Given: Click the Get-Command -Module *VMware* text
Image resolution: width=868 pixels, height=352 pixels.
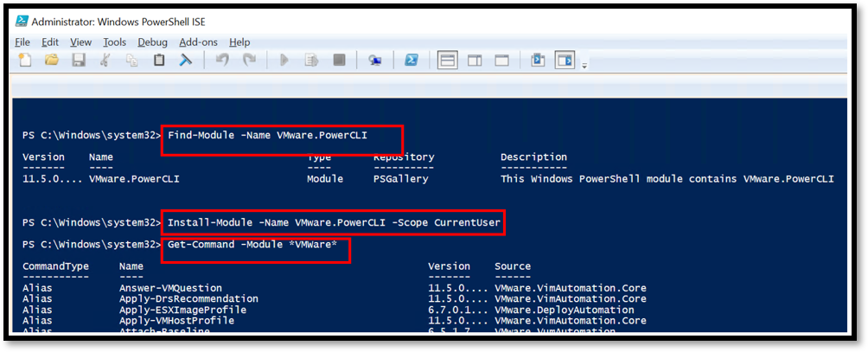Looking at the screenshot, I should pyautogui.click(x=252, y=244).
